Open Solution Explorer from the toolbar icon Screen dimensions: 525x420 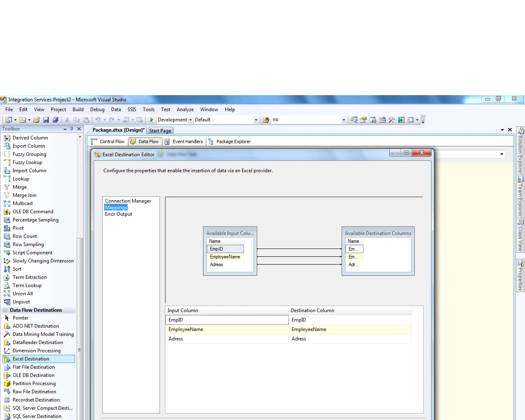click(354, 120)
